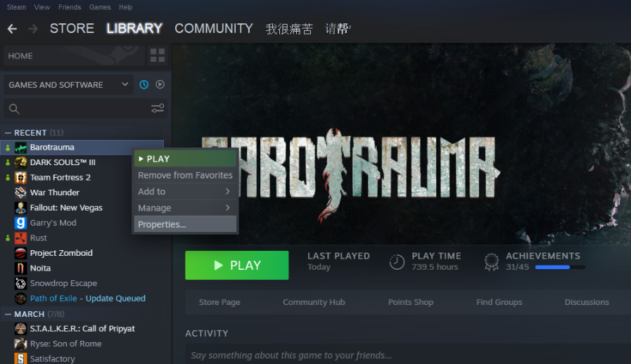This screenshot has width=631, height=364.
Task: Open the Store Page link
Action: [219, 302]
